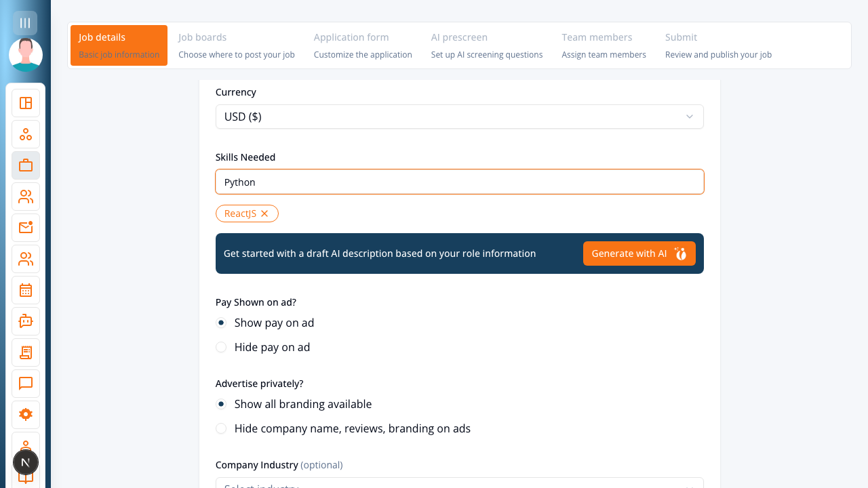Open the chat bubble icon in sidebar
This screenshot has width=868, height=488.
coord(26,384)
